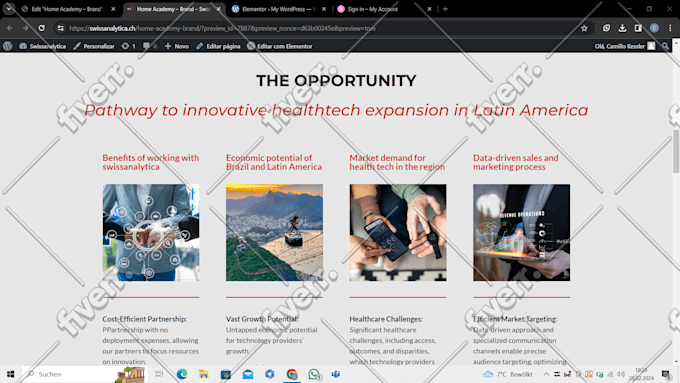Open File Explorer from the taskbar
The image size is (680, 383).
pyautogui.click(x=204, y=374)
